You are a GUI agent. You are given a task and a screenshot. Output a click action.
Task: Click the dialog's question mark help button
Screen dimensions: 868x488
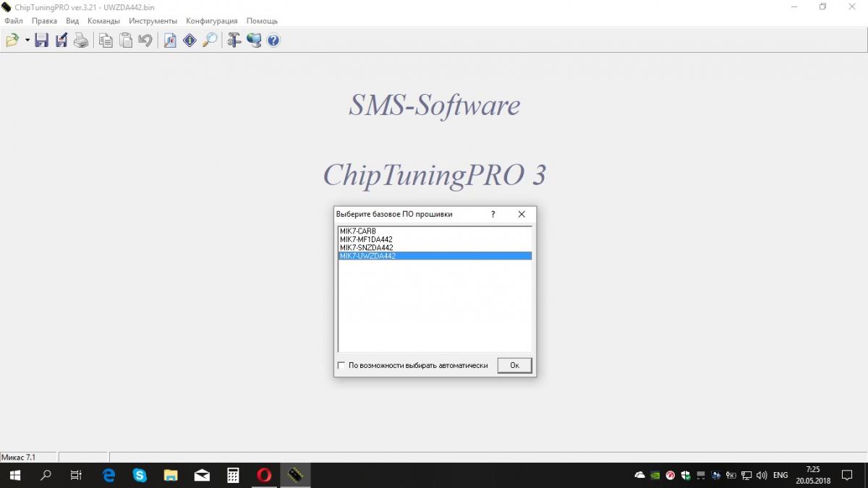pos(493,214)
